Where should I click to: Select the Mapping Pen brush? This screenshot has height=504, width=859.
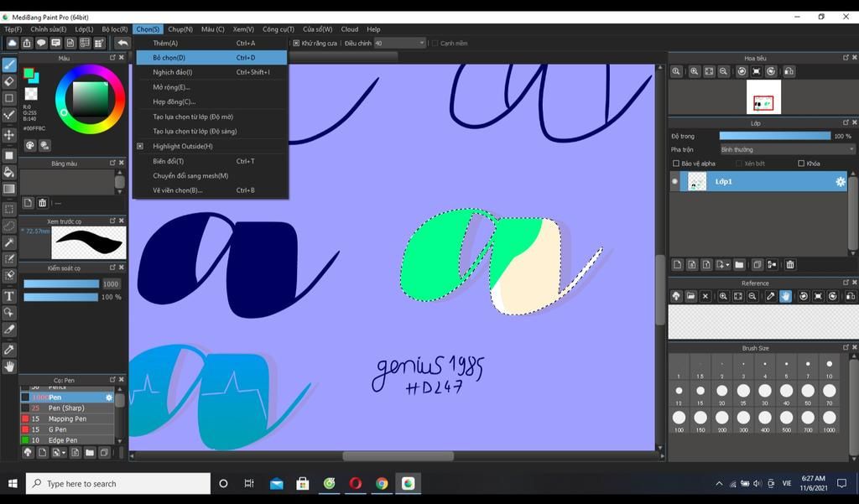click(67, 418)
